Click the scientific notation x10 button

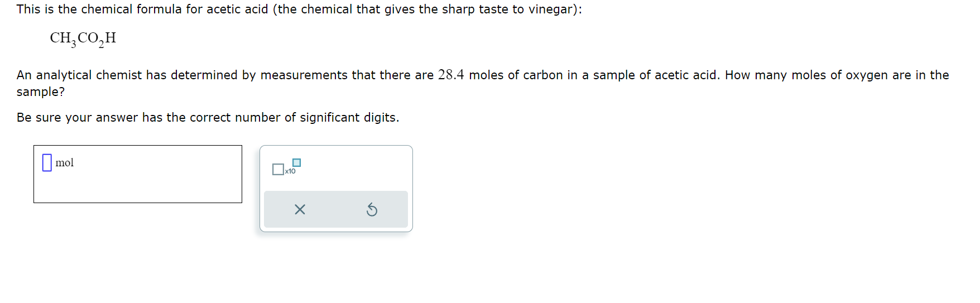coord(286,167)
